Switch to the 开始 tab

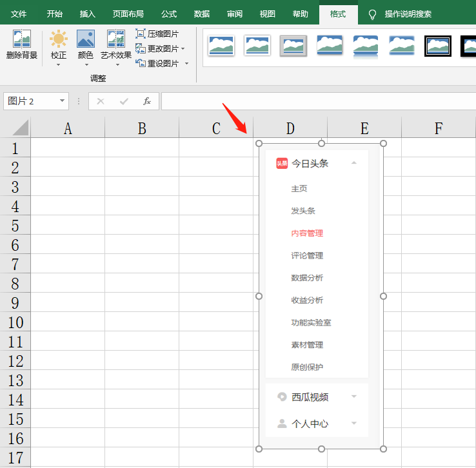click(x=55, y=14)
